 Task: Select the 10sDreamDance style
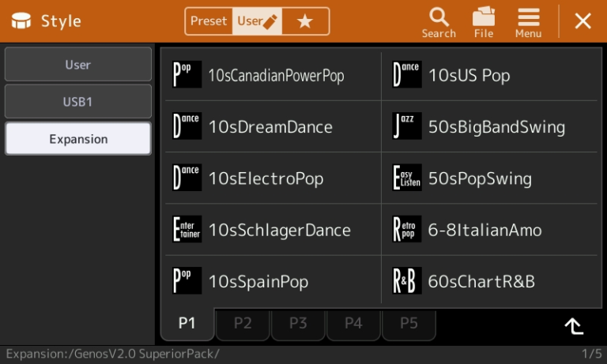click(x=273, y=126)
